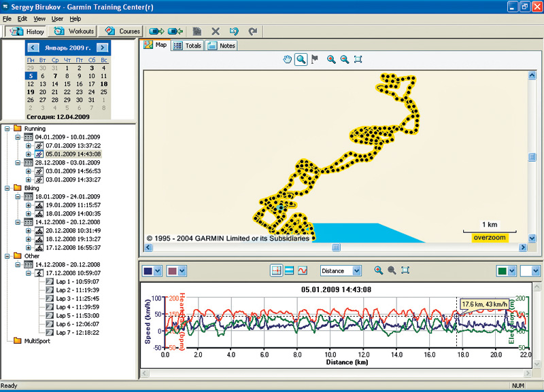Collapse week 04.01.2009 - 10.01.2009

(18, 137)
